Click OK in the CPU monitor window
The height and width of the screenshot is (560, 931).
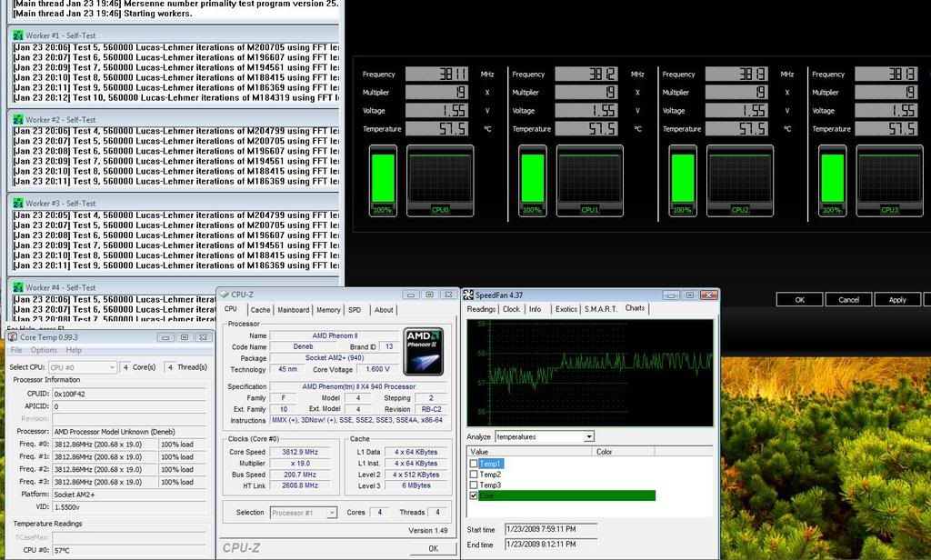click(x=800, y=300)
